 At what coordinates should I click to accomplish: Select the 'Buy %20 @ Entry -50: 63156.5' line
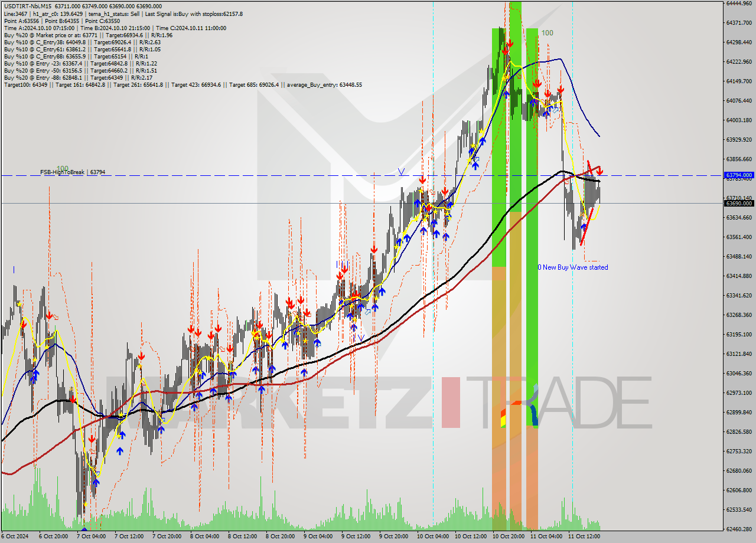[80, 70]
